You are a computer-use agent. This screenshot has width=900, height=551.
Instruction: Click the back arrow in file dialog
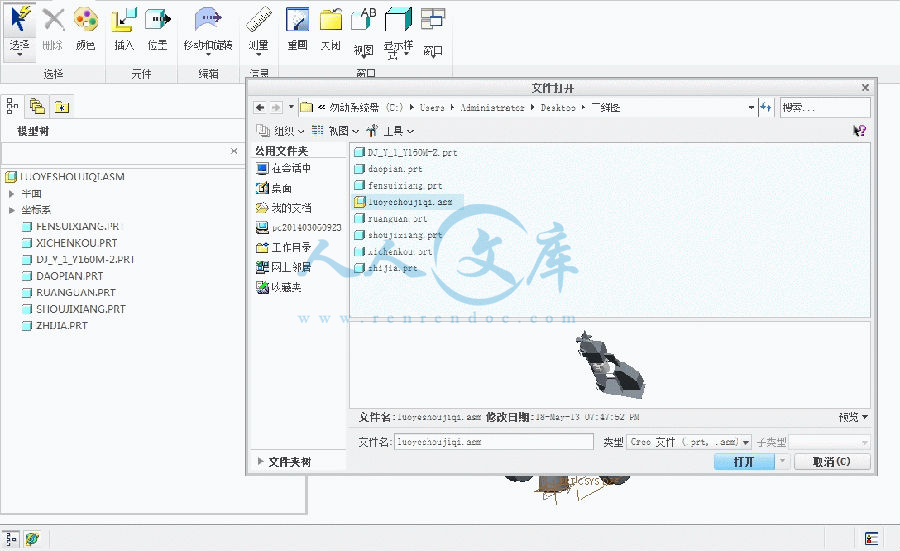pyautogui.click(x=260, y=107)
